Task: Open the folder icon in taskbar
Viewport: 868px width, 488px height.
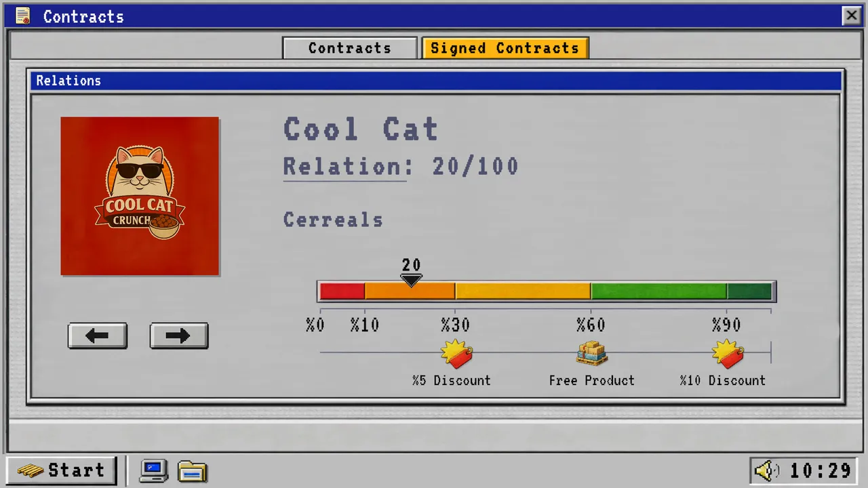Action: pyautogui.click(x=193, y=471)
